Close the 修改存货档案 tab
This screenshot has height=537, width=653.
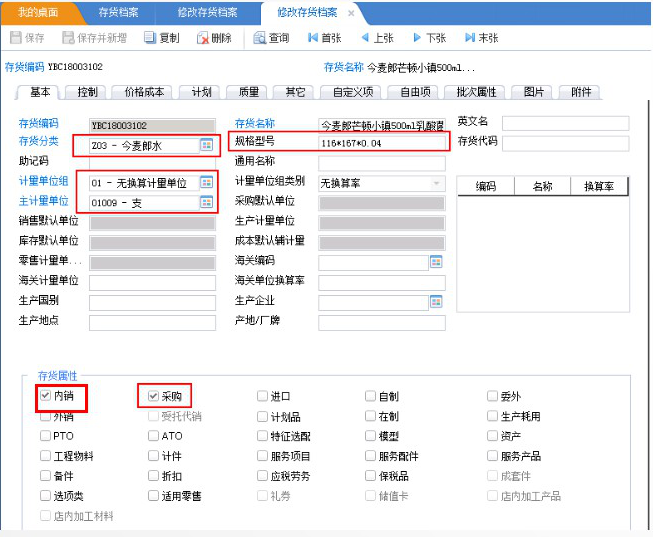coord(350,13)
